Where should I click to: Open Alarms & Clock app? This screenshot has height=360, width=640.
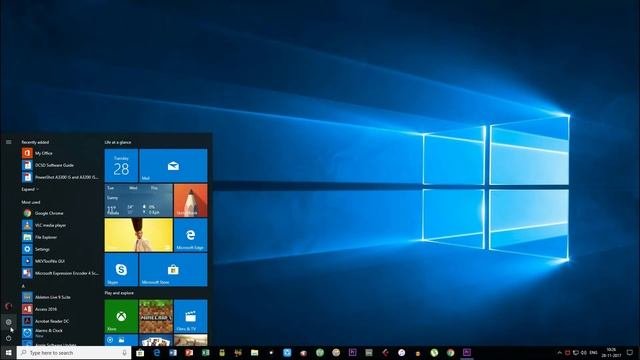click(x=60, y=333)
